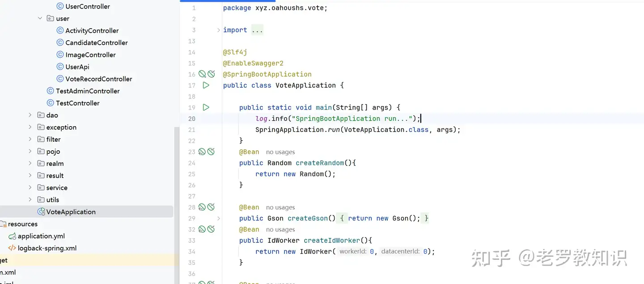Click the package folder icon beside dao
Viewport: 644px width, 284px height.
[x=41, y=115]
